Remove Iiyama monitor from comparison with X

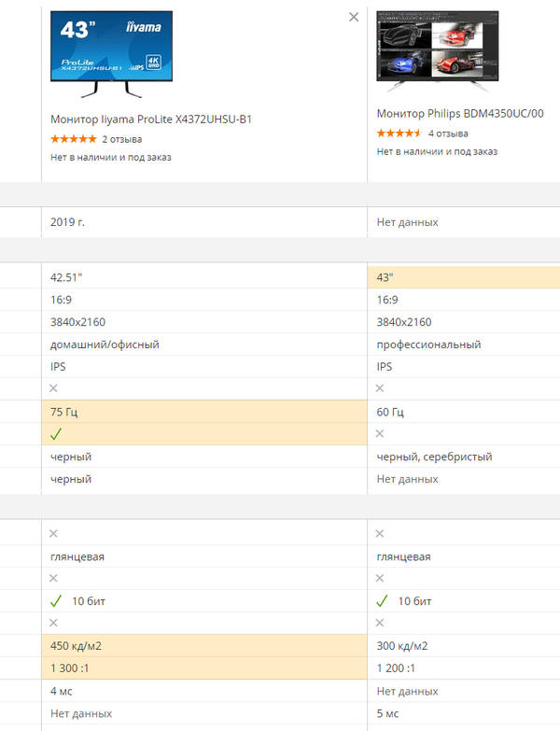point(354,17)
